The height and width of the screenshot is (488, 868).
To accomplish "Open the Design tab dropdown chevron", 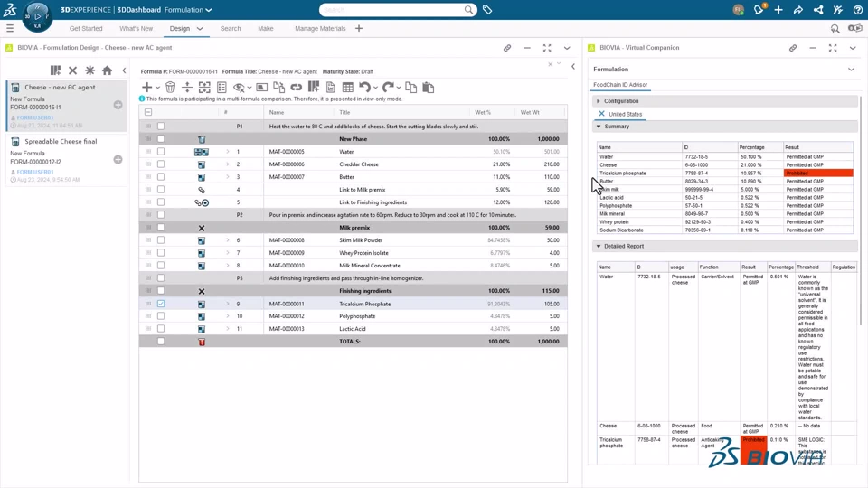I will click(200, 28).
